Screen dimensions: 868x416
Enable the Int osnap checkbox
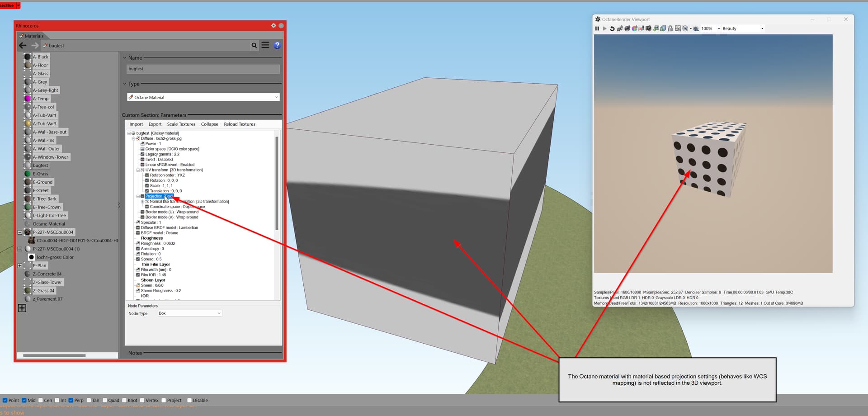tap(57, 400)
